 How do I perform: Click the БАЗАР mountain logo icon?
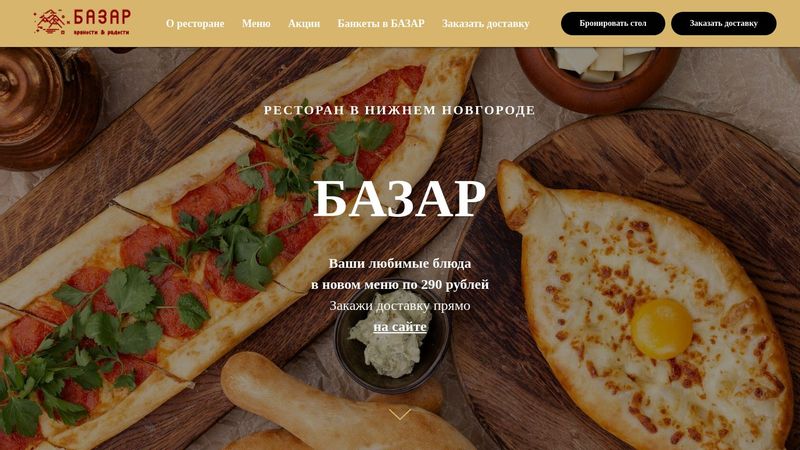point(50,22)
